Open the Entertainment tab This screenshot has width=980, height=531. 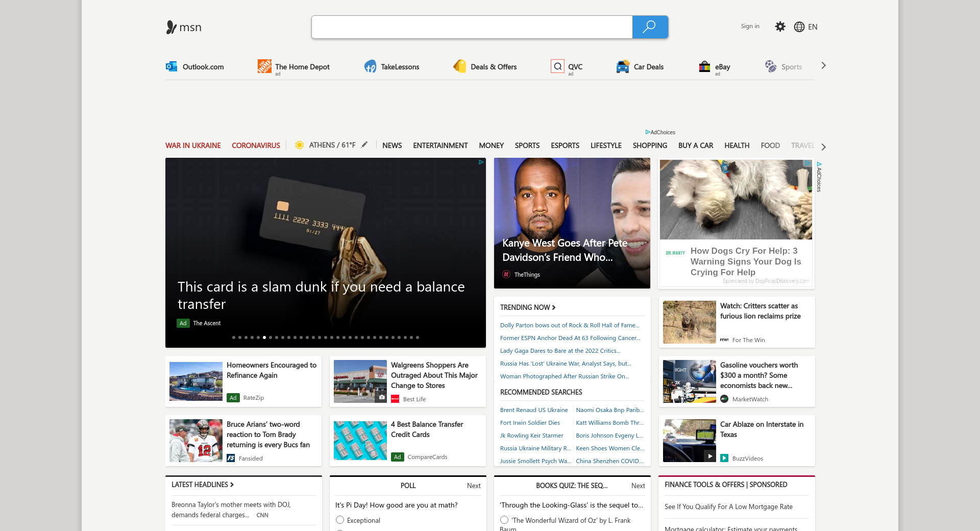click(440, 146)
